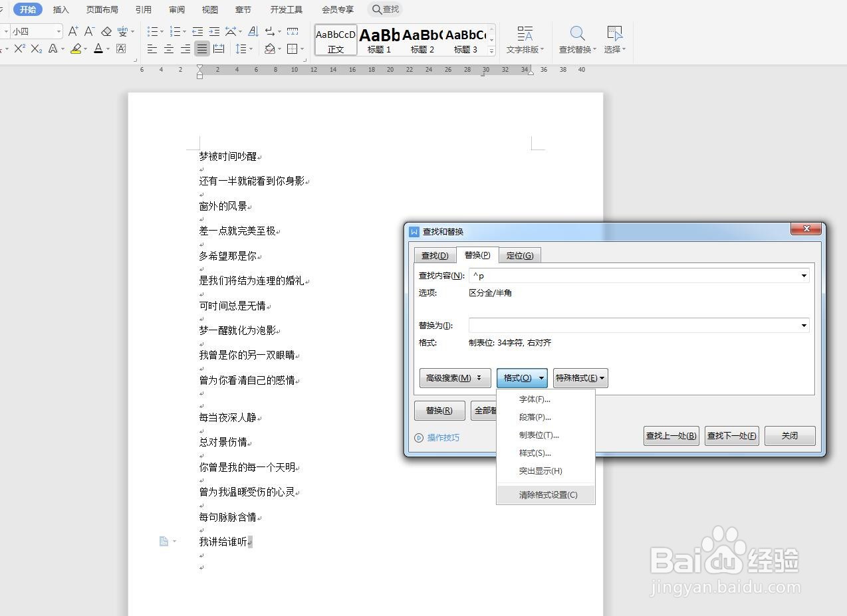Apply highlight color with the highlighter icon
Screen dimensions: 847x616
(x=76, y=49)
